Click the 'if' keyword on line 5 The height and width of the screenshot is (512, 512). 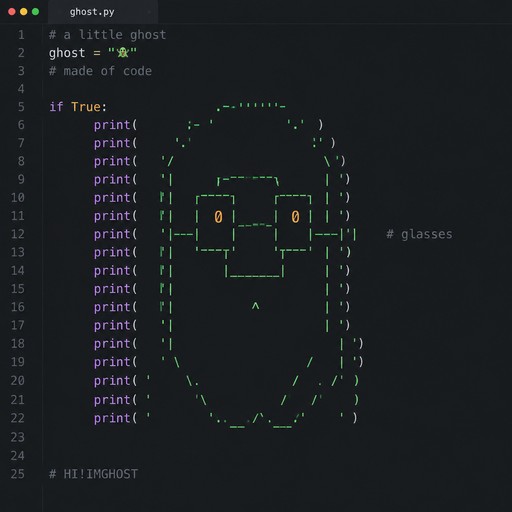point(56,107)
